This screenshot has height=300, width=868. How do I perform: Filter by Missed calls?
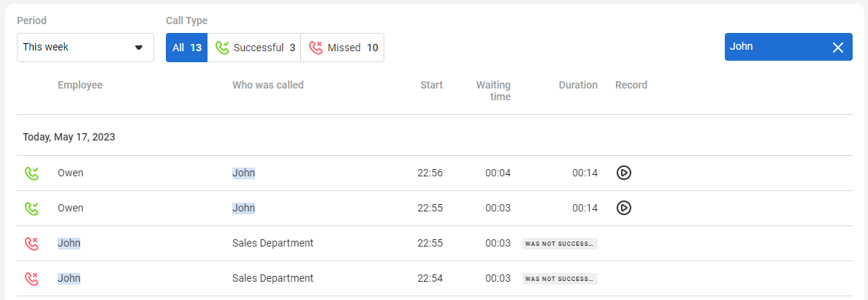pyautogui.click(x=343, y=48)
